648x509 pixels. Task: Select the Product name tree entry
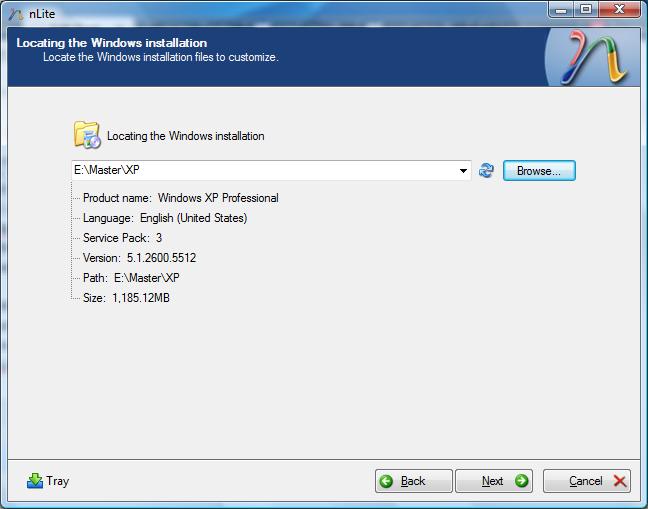point(181,198)
